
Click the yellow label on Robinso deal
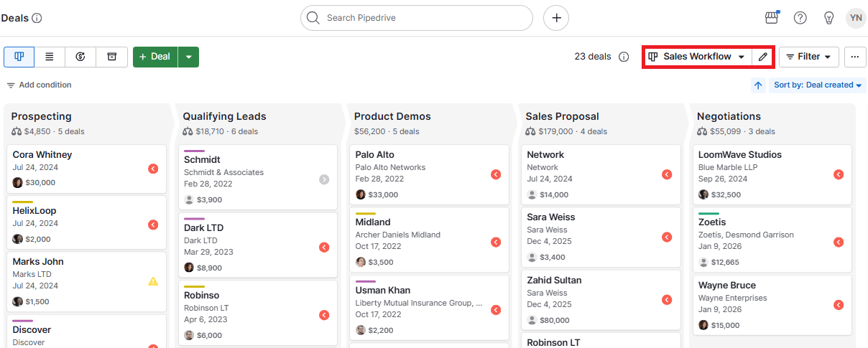pos(194,286)
